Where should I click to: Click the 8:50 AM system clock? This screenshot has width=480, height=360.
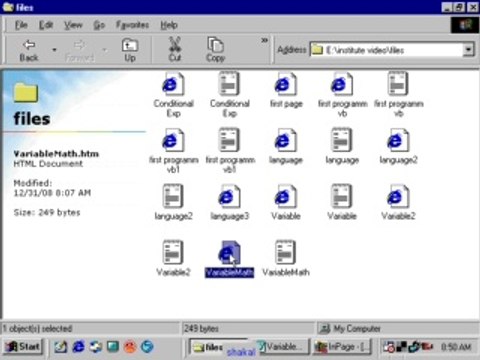point(456,347)
